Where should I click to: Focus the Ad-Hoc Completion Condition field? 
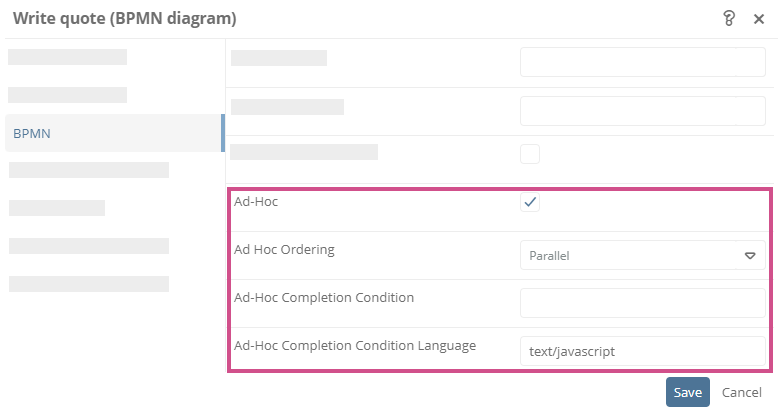pyautogui.click(x=643, y=303)
